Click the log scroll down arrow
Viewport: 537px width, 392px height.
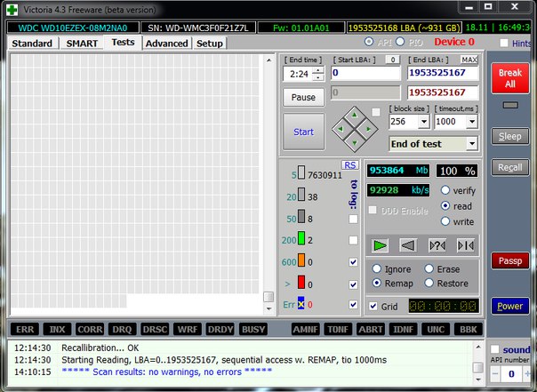point(478,380)
